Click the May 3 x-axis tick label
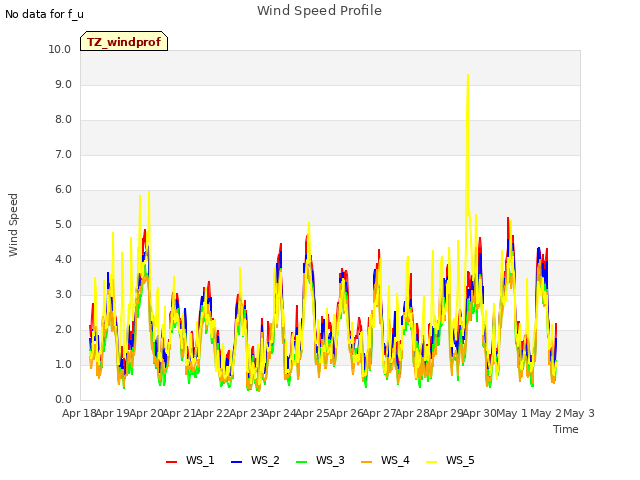The image size is (640, 480). click(579, 413)
